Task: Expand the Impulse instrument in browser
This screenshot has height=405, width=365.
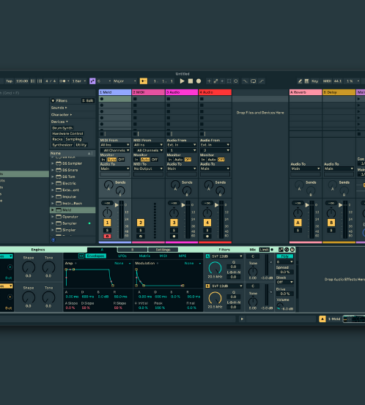Action: pyautogui.click(x=52, y=197)
